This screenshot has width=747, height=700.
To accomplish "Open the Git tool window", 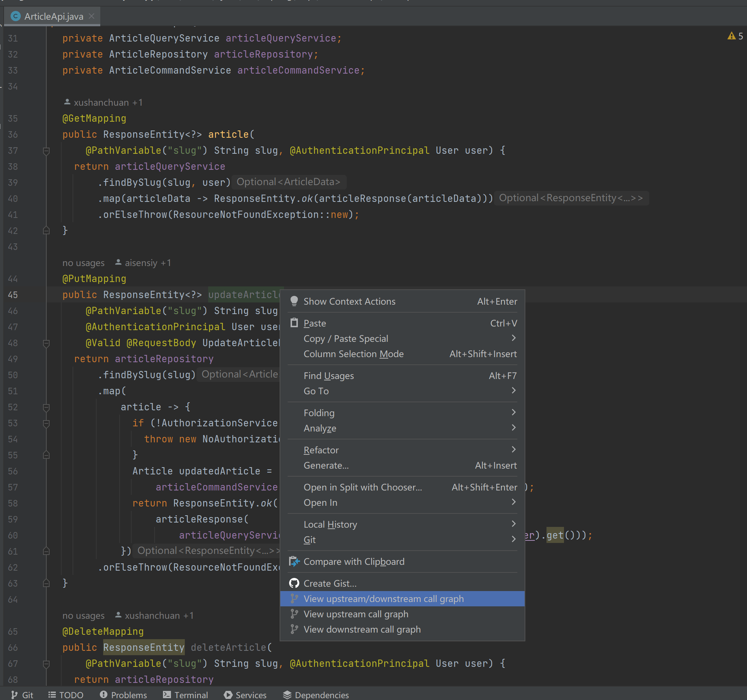I will pos(23,695).
